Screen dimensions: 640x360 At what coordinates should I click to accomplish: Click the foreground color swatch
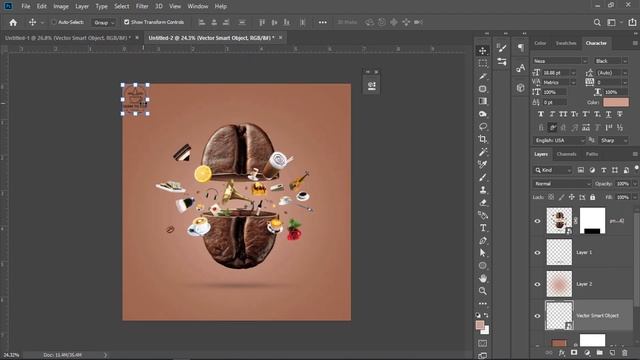480,325
